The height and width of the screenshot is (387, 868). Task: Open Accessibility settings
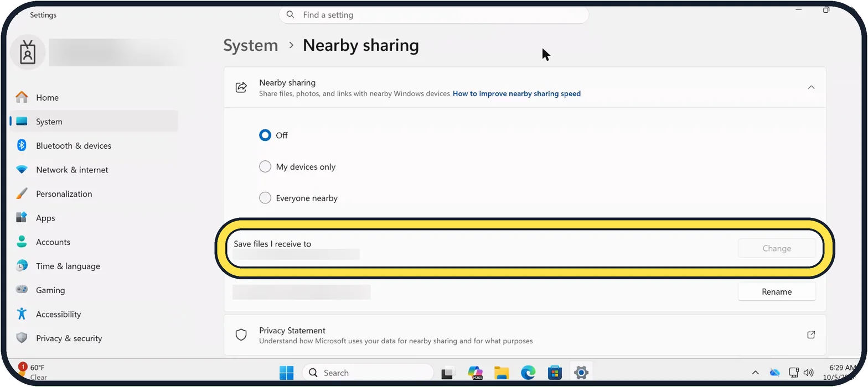[94, 314]
